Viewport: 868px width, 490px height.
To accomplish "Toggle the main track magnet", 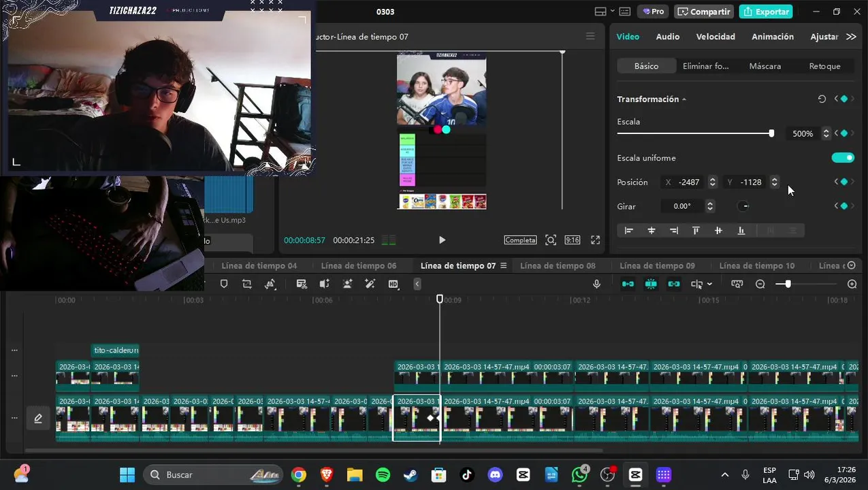I will tap(628, 284).
